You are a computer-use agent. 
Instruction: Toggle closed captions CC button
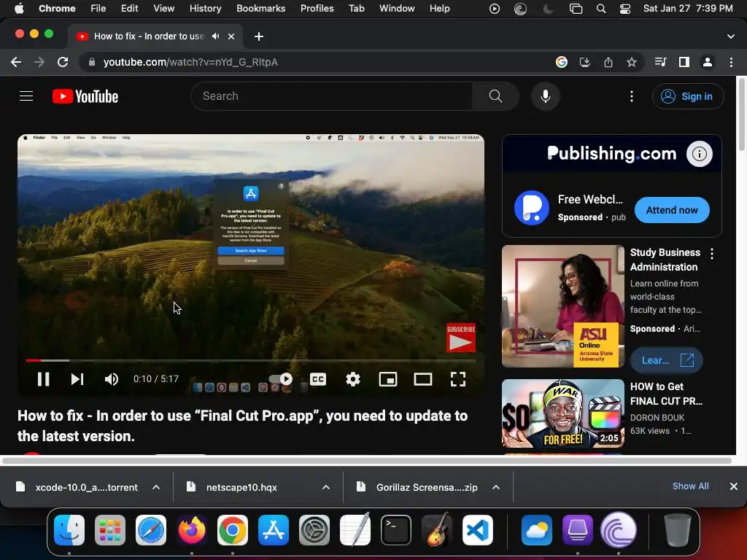pyautogui.click(x=318, y=379)
